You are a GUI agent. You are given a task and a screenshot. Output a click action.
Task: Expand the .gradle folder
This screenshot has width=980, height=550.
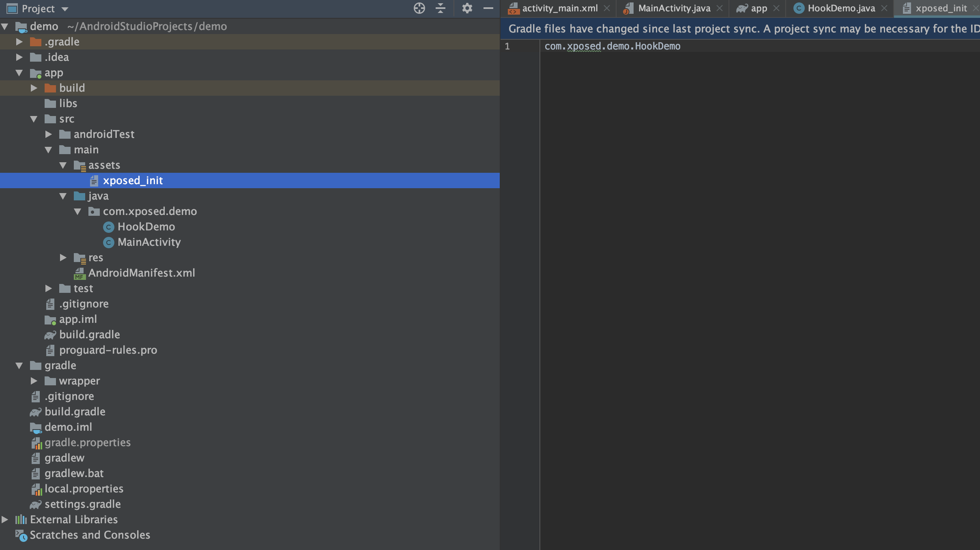tap(19, 42)
